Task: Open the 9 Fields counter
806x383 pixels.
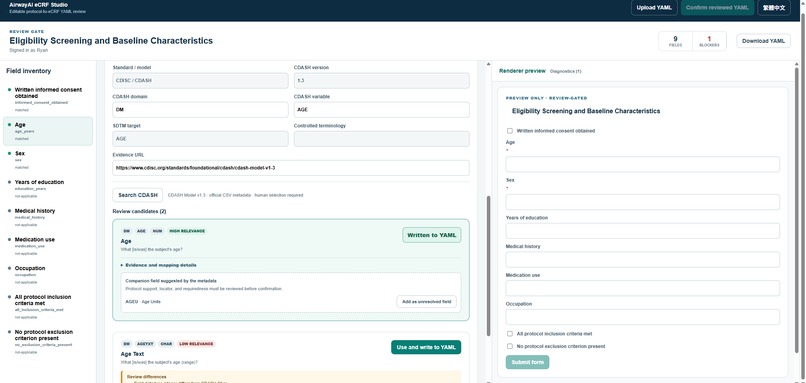Action: [675, 41]
